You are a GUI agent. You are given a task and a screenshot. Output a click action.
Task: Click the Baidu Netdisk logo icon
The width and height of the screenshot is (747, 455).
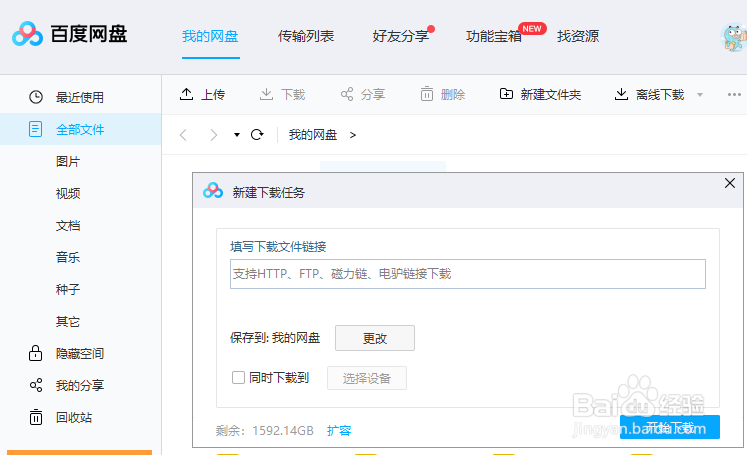[27, 34]
